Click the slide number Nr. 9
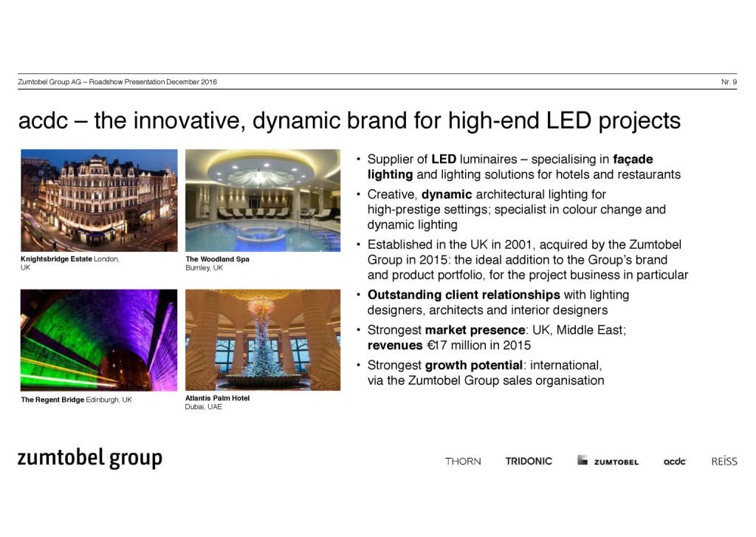This screenshot has height=537, width=756. click(728, 81)
